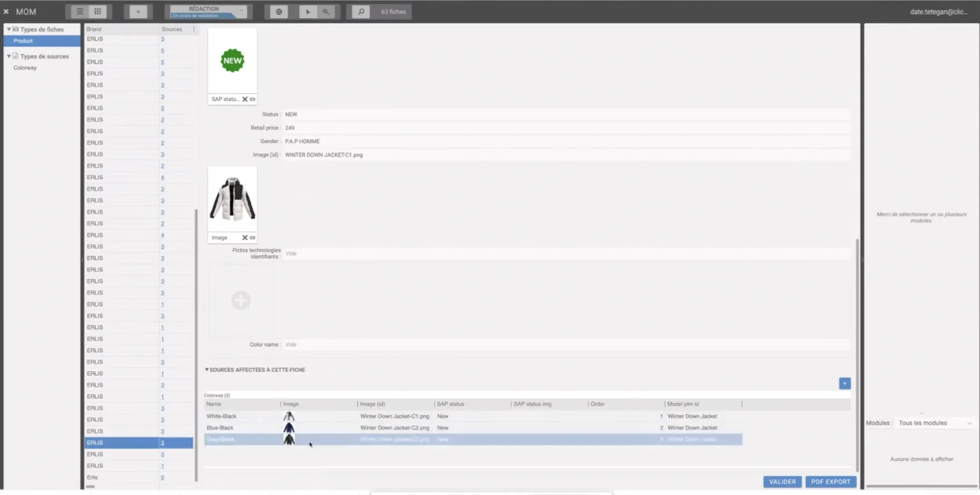Click the zoom-out magnifier toolbar icon

tap(326, 12)
